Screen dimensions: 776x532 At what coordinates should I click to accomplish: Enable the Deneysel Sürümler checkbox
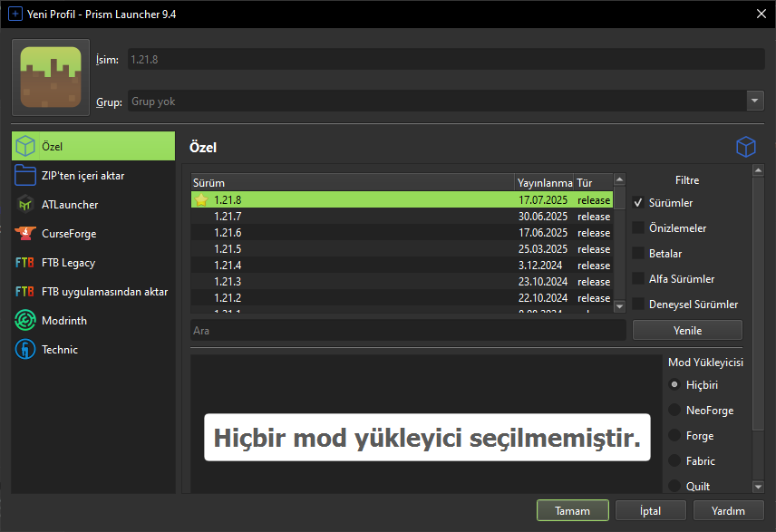[638, 304]
